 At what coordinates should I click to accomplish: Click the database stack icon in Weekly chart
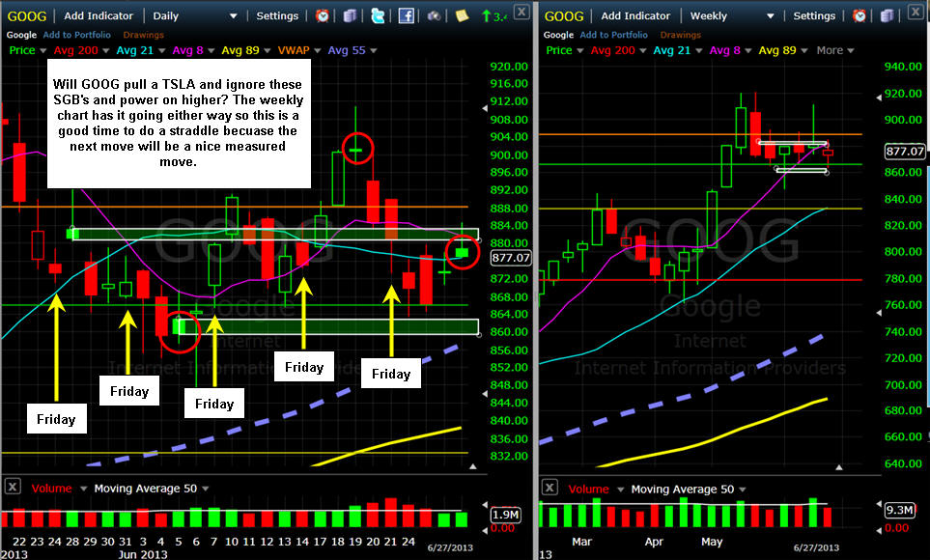click(888, 16)
